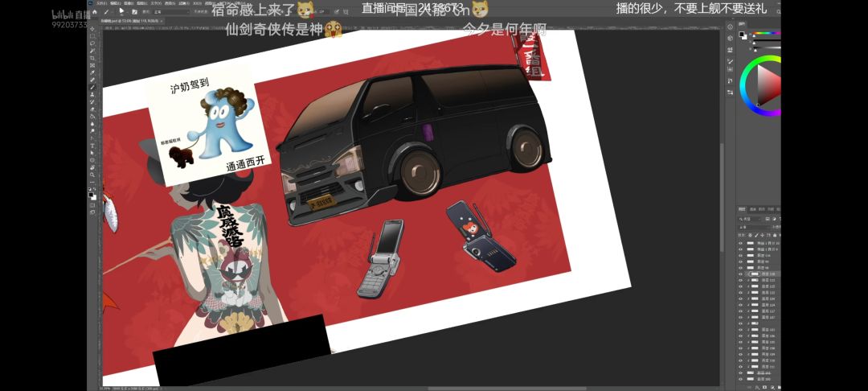Open the 编辑 menu
Image resolution: width=868 pixels, height=391 pixels.
pos(115,3)
